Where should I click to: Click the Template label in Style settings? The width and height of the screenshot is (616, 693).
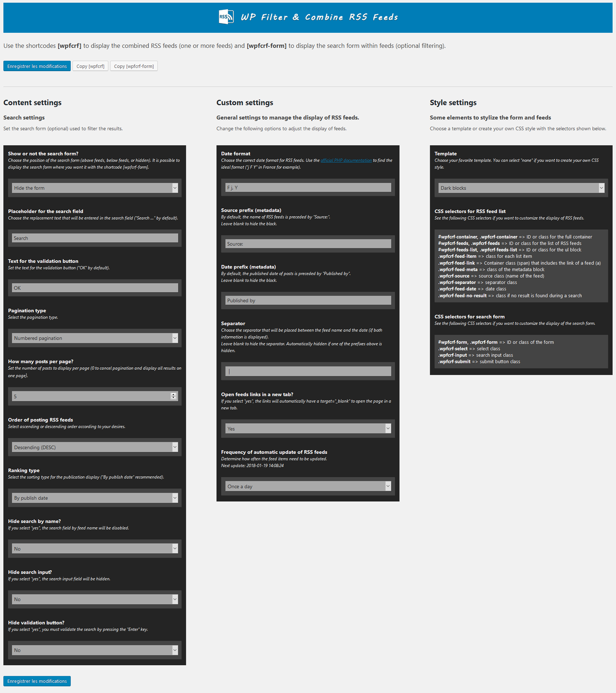pyautogui.click(x=446, y=154)
